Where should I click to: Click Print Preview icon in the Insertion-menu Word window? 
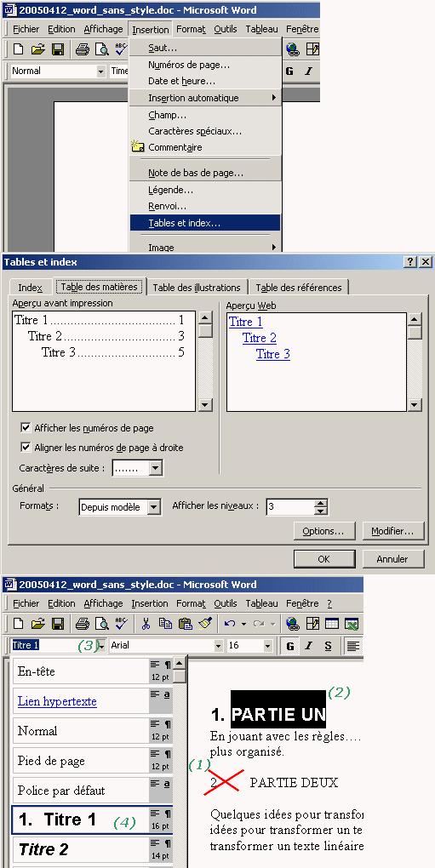pyautogui.click(x=101, y=49)
